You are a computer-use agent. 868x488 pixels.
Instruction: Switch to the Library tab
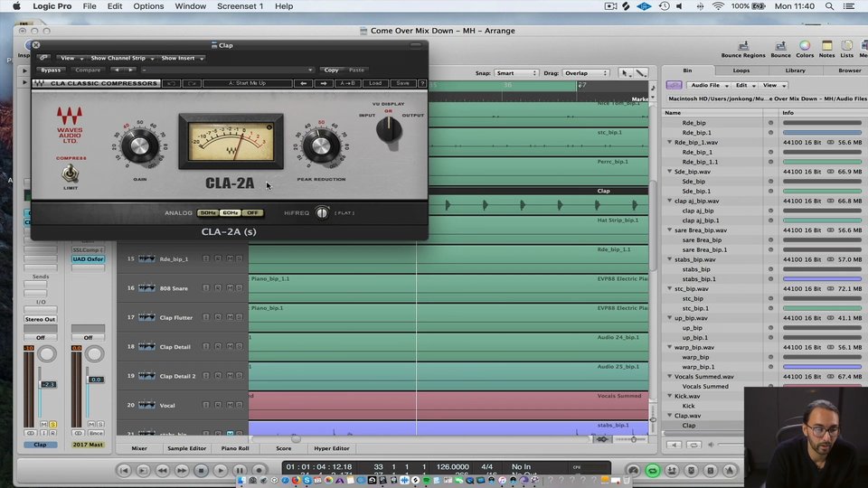click(x=795, y=70)
